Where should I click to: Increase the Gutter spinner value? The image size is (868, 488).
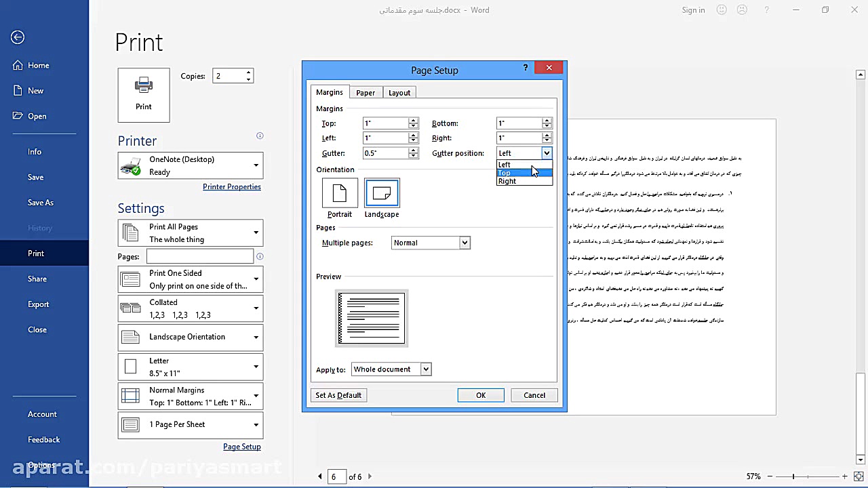413,150
